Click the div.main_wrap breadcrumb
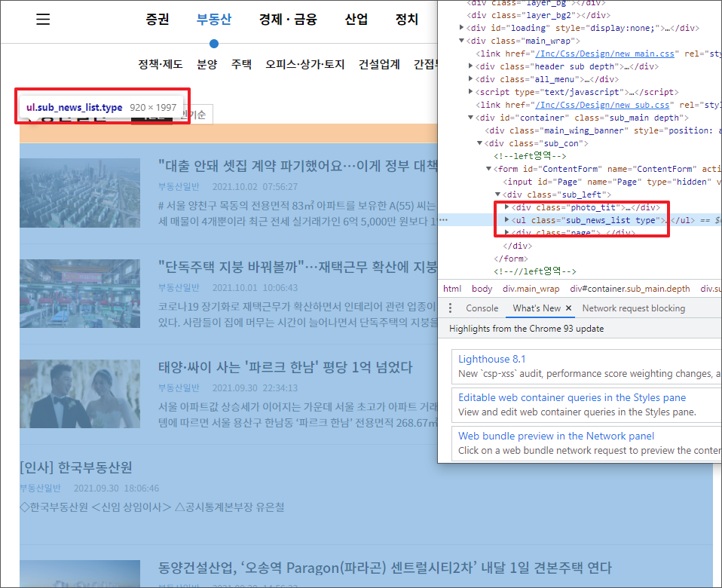This screenshot has width=722, height=588. [x=531, y=289]
